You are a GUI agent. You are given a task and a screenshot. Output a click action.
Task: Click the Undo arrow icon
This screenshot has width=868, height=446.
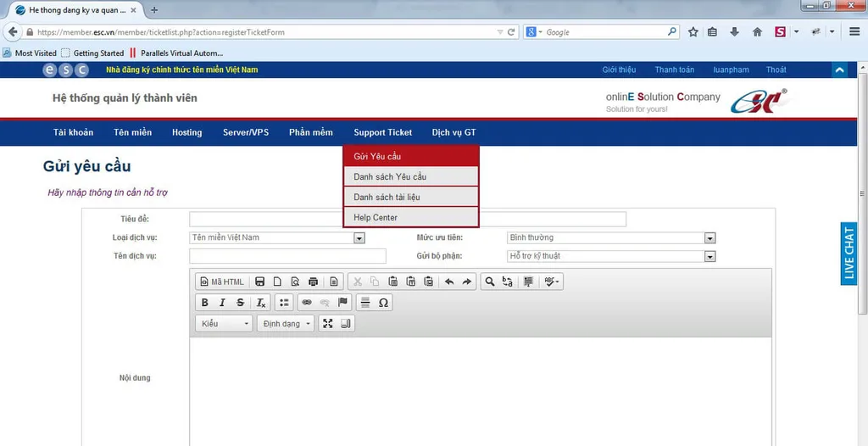(449, 282)
